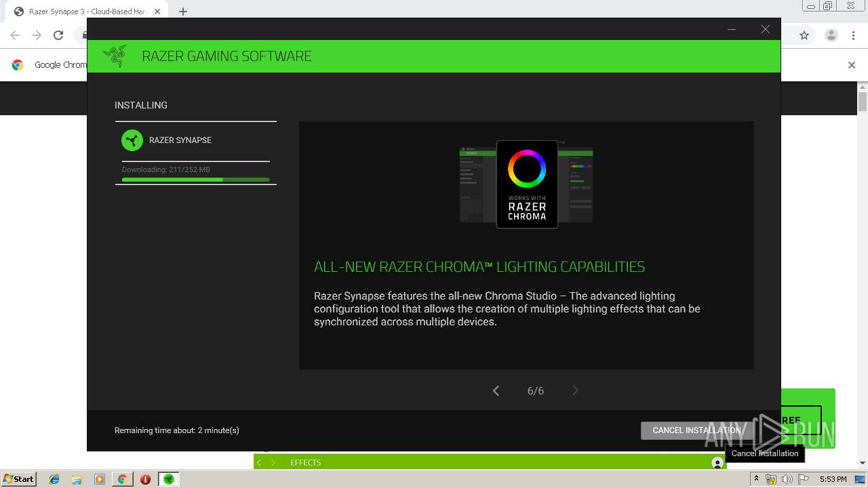Reload the page in Chrome
This screenshot has width=868, height=488.
(58, 35)
